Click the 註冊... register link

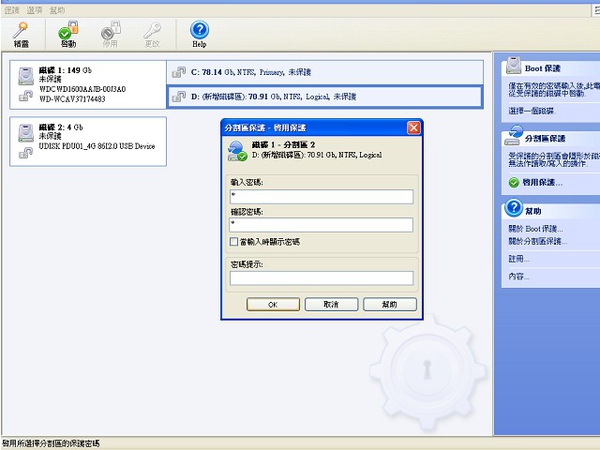click(518, 259)
